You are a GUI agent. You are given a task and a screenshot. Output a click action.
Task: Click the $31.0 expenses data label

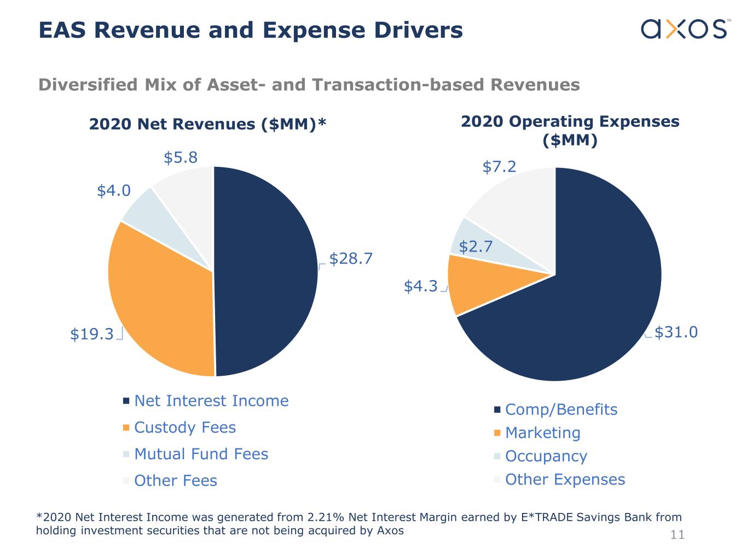pyautogui.click(x=676, y=332)
